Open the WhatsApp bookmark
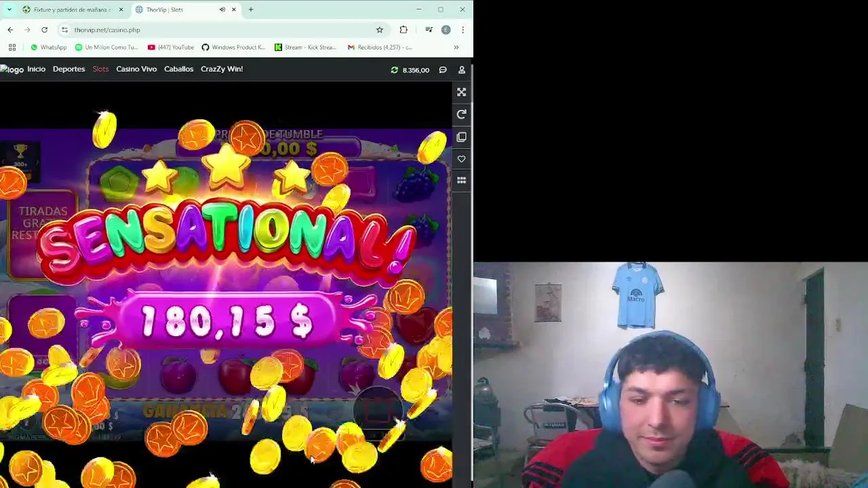Viewport: 868px width, 488px height. tap(48, 47)
